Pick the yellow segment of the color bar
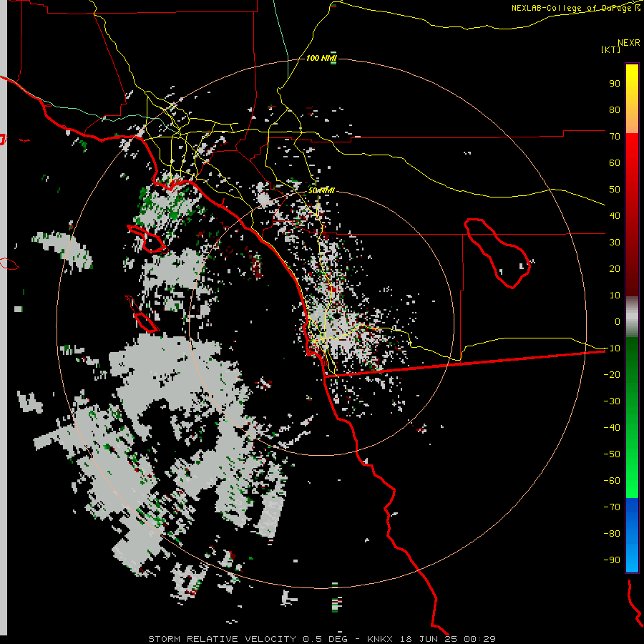This screenshot has height=644, width=644. pyautogui.click(x=632, y=99)
